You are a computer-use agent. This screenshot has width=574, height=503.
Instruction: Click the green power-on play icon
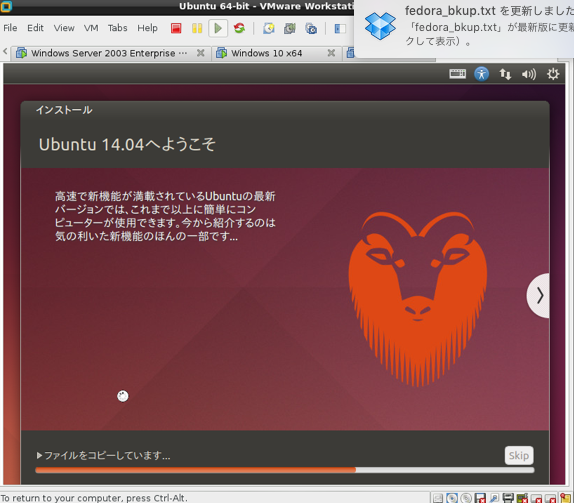tap(218, 28)
